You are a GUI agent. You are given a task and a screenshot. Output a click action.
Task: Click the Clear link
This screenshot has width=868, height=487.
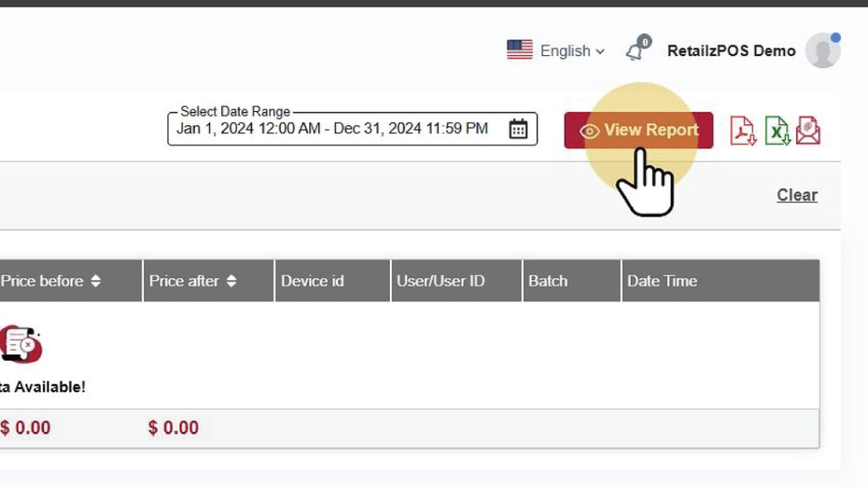pos(797,195)
